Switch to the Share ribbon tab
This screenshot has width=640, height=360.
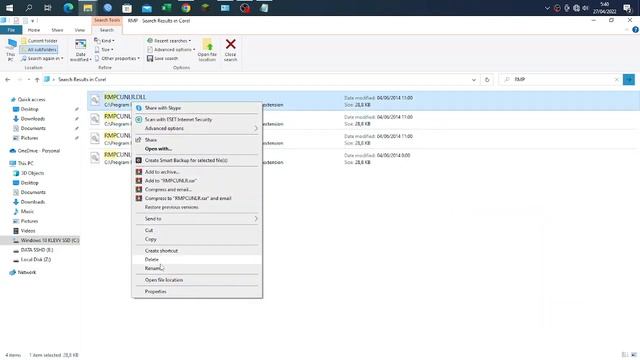57,30
